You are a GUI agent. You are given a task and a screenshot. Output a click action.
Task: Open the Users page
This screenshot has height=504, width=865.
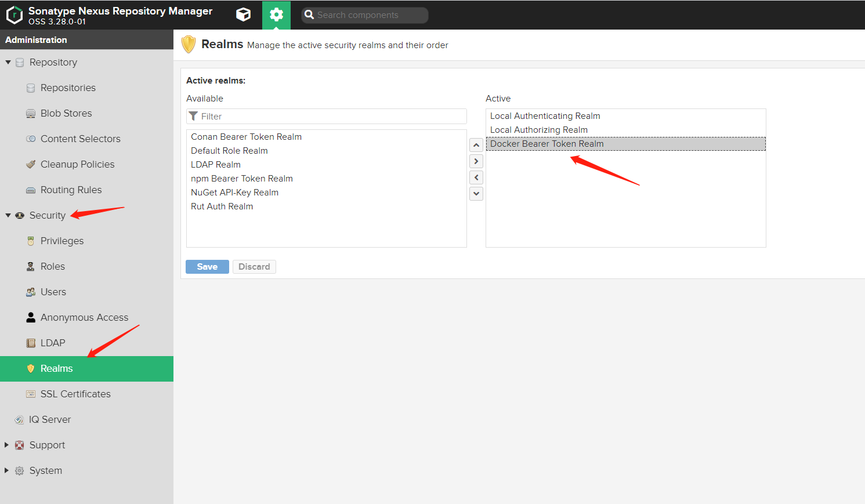pyautogui.click(x=86, y=292)
